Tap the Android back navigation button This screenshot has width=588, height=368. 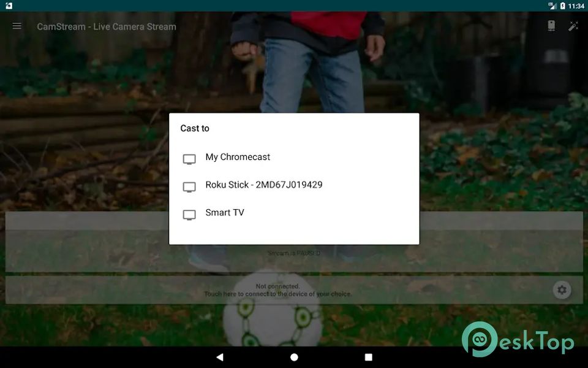[x=220, y=357]
